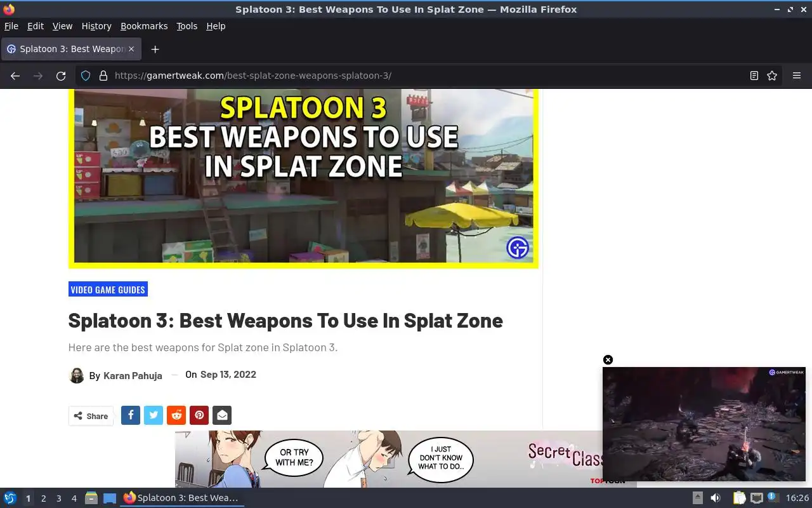The width and height of the screenshot is (812, 508).
Task: View site security padlock info
Action: (x=103, y=76)
